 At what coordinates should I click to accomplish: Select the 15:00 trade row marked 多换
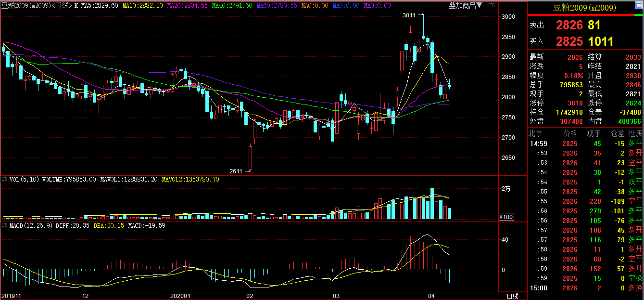click(585, 288)
